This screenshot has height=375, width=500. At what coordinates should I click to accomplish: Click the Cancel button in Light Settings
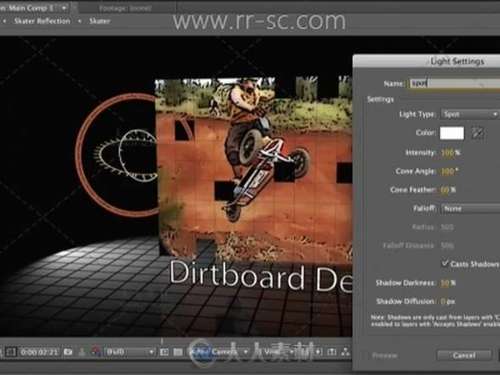[464, 355]
